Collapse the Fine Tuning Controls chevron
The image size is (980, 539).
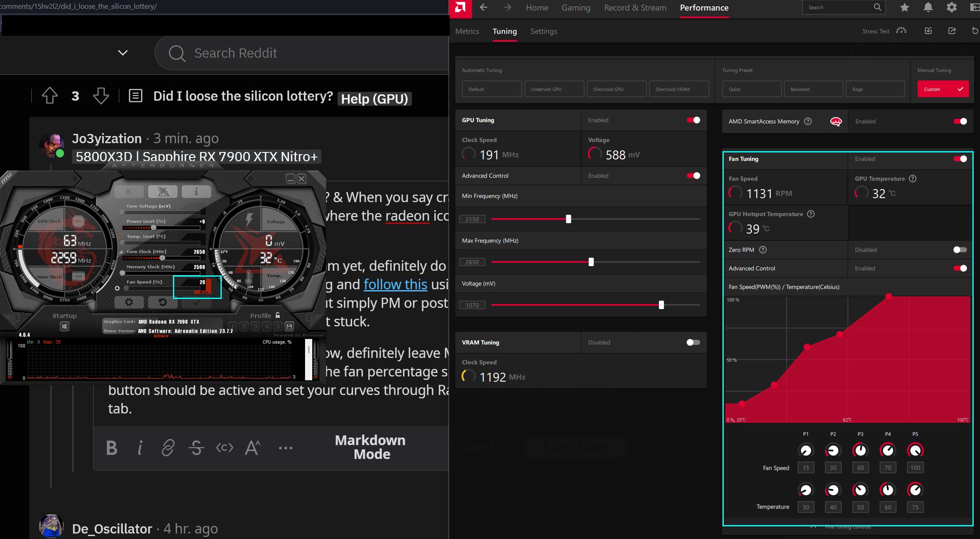(813, 527)
